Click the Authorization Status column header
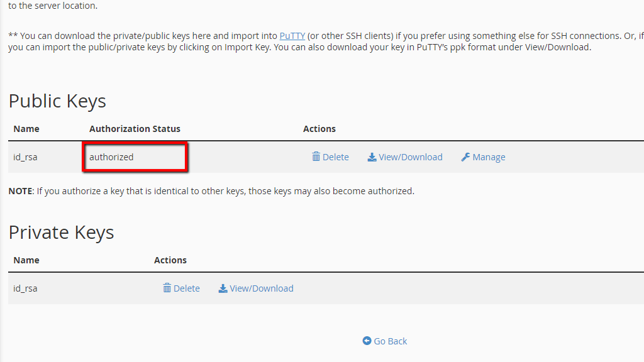644x362 pixels. point(135,128)
